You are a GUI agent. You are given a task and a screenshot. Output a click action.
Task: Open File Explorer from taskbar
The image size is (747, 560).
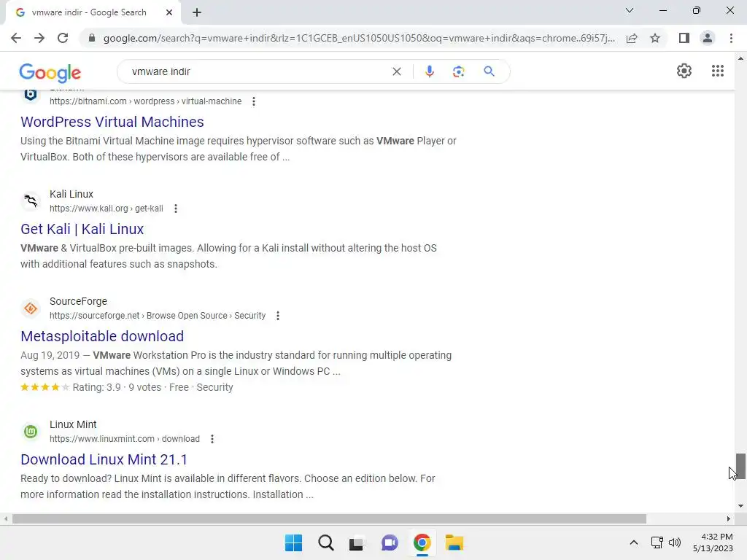pyautogui.click(x=454, y=542)
